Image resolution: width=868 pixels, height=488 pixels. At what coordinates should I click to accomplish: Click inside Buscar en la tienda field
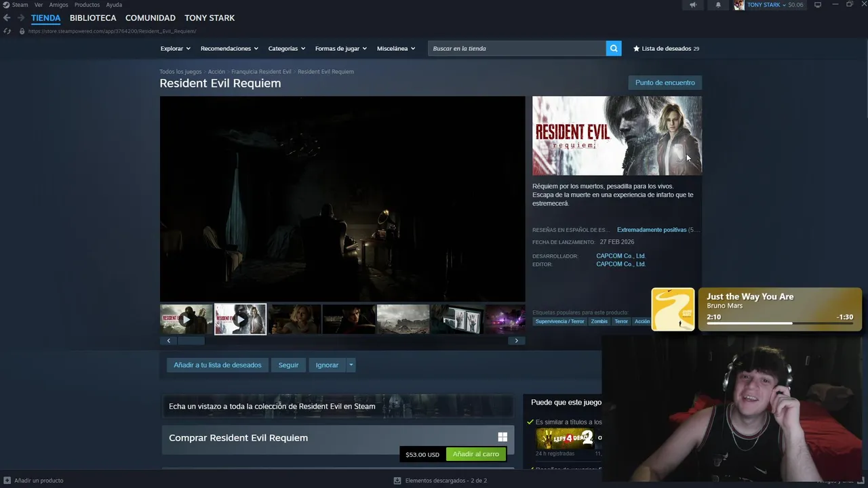pyautogui.click(x=517, y=48)
